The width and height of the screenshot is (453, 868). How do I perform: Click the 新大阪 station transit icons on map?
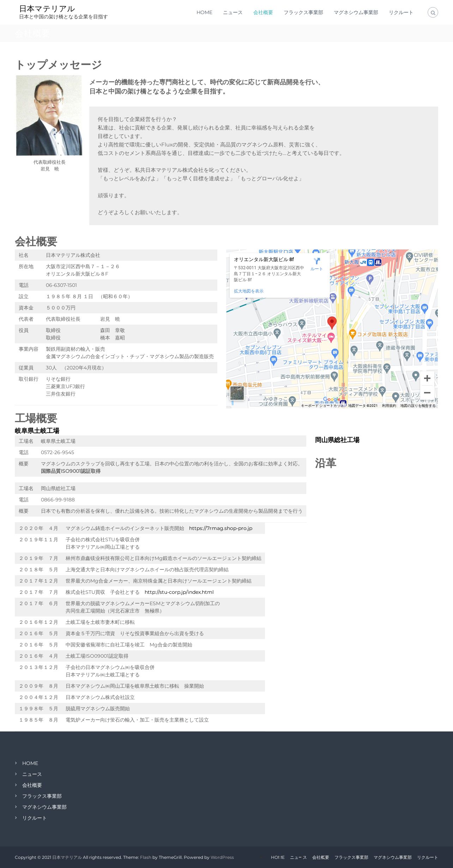(370, 262)
